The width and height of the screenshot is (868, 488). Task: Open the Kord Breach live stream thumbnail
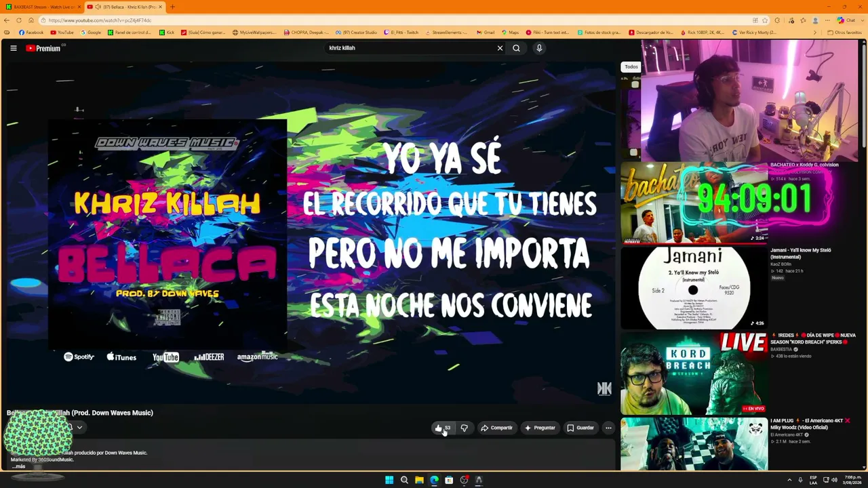click(694, 373)
